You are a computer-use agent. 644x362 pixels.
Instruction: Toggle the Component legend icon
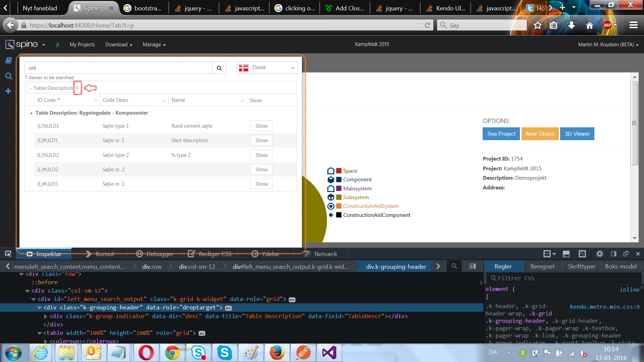click(331, 180)
